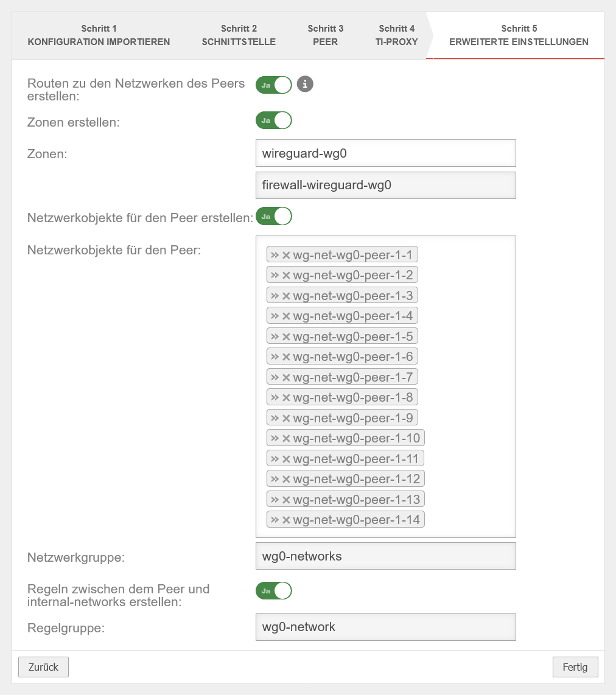Screen dimensions: 616x695
Task: Remove wg-net-wg0-peer-1-5 using its x icon
Action: click(x=286, y=337)
